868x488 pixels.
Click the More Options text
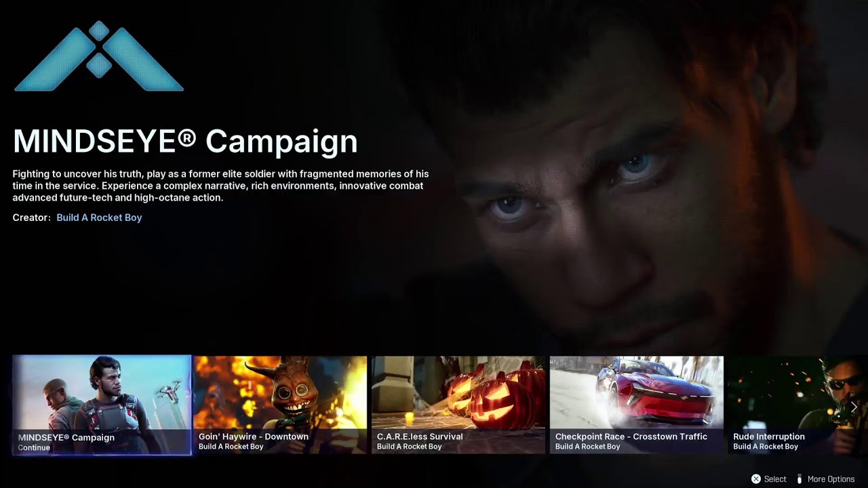pyautogui.click(x=831, y=479)
